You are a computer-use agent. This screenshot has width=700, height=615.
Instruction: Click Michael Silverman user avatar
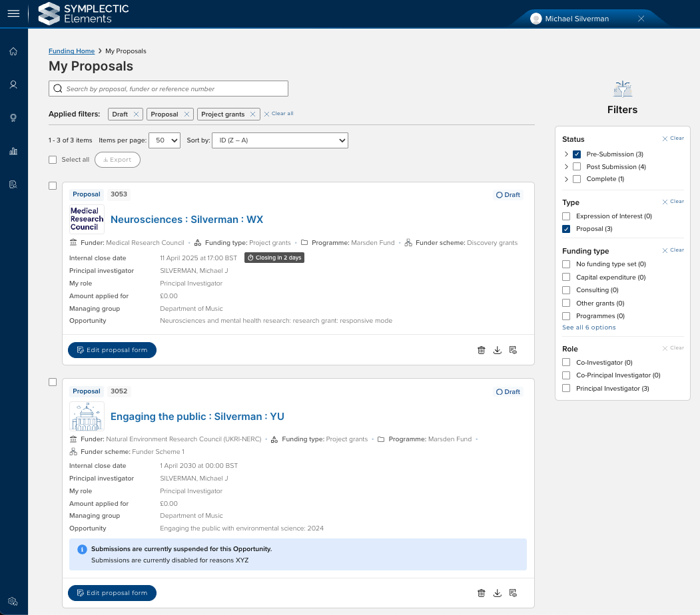535,19
